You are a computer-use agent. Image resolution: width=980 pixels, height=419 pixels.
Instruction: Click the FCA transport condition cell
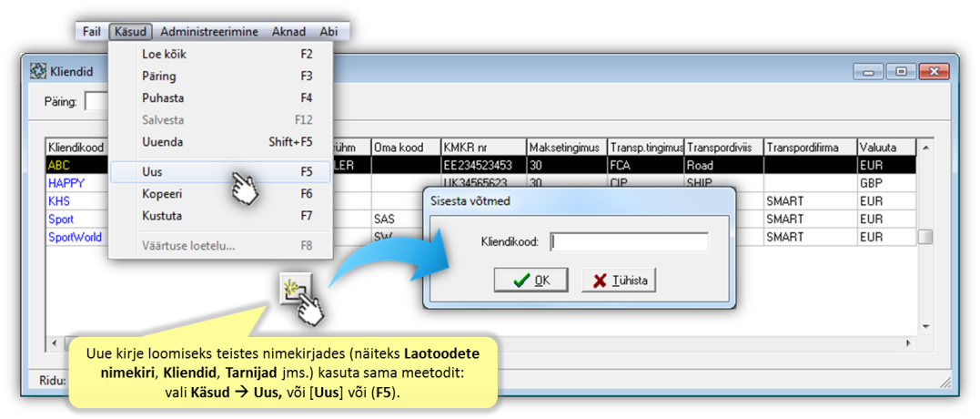(x=646, y=165)
